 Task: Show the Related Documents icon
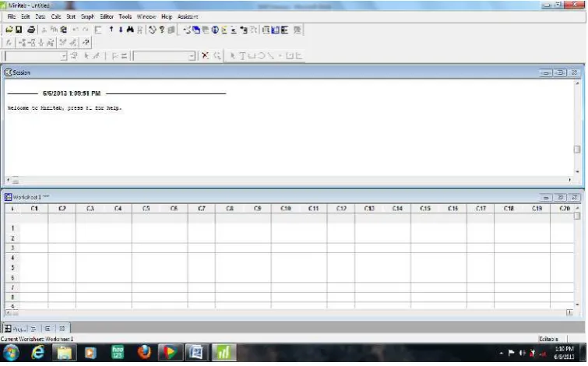[x=243, y=30]
